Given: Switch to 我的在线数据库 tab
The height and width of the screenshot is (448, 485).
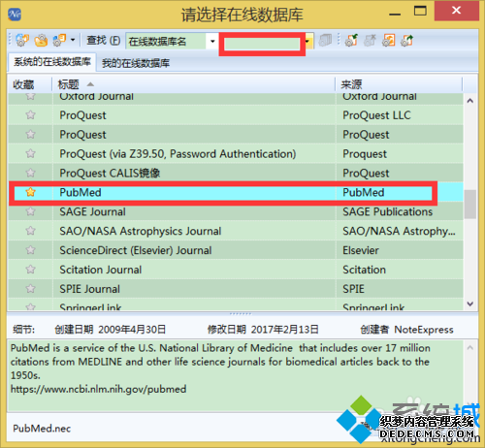Looking at the screenshot, I should [x=136, y=63].
